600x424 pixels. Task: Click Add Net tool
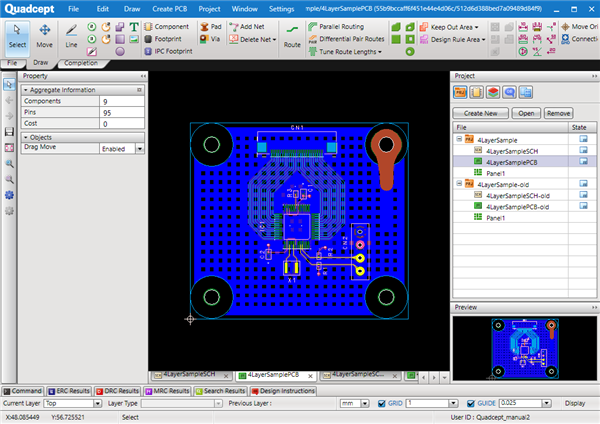tap(247, 27)
